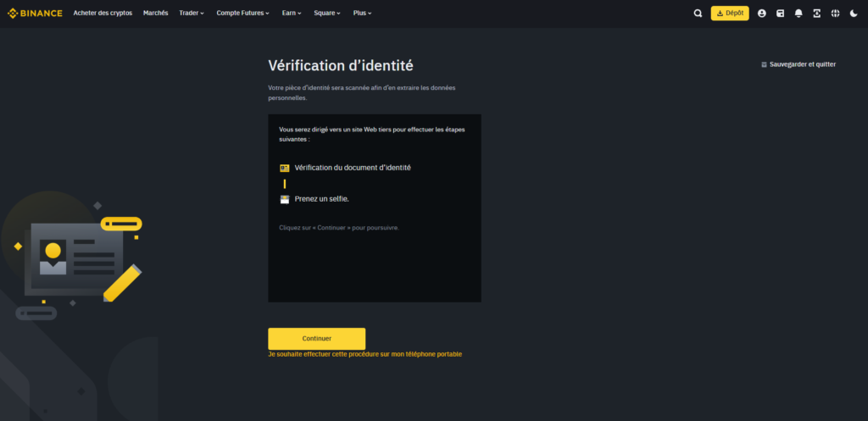Open the globe language selector
Screen dimensions: 868x421
click(835, 14)
